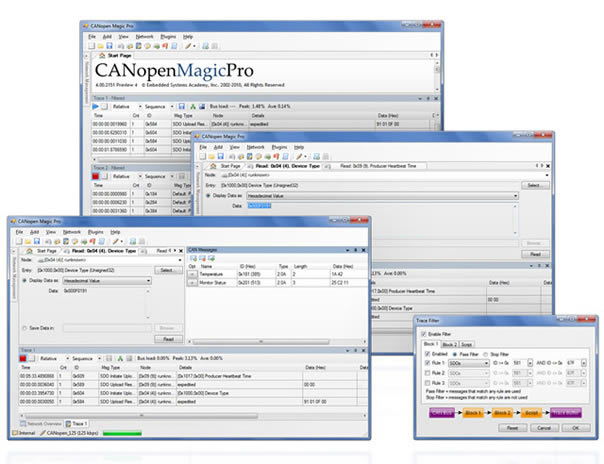Click first toolbar icon in CAN Messages panel
This screenshot has height=464, width=604.
pos(193,258)
